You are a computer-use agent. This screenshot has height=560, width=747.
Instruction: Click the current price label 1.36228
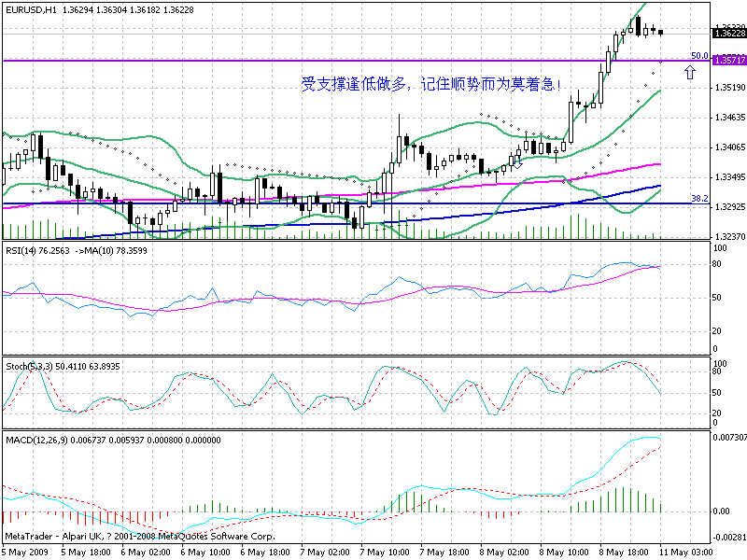point(729,33)
